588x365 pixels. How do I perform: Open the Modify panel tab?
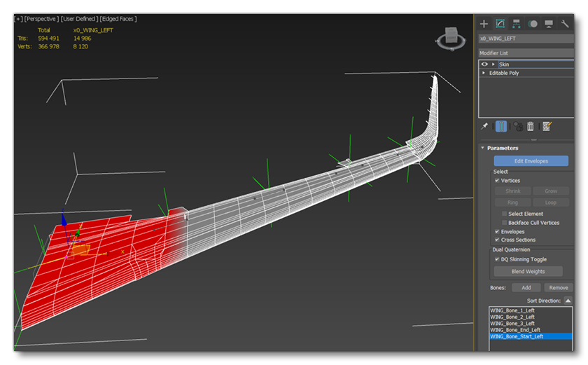point(500,24)
